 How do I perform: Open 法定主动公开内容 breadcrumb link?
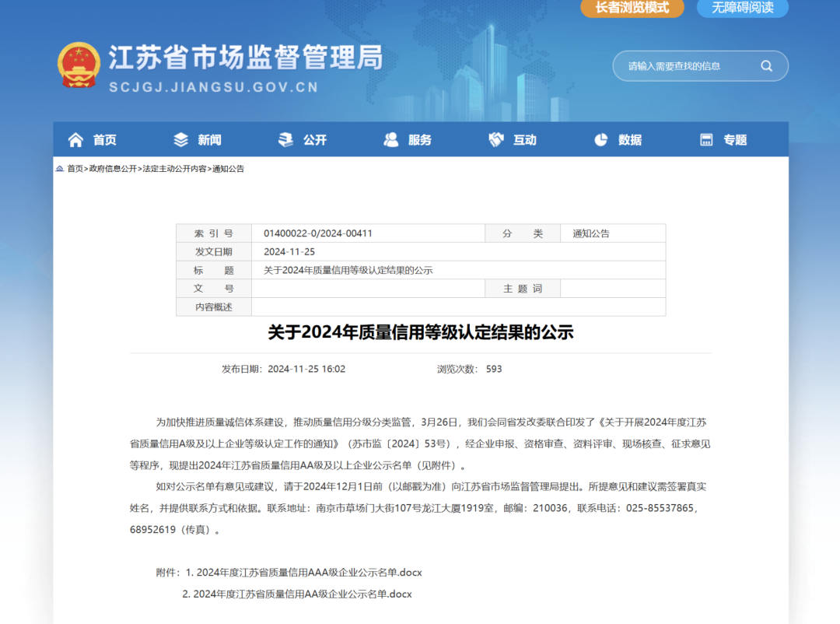175,169
